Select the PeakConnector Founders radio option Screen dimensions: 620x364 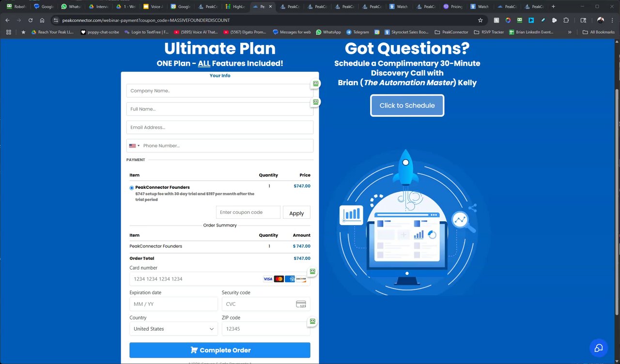[132, 188]
